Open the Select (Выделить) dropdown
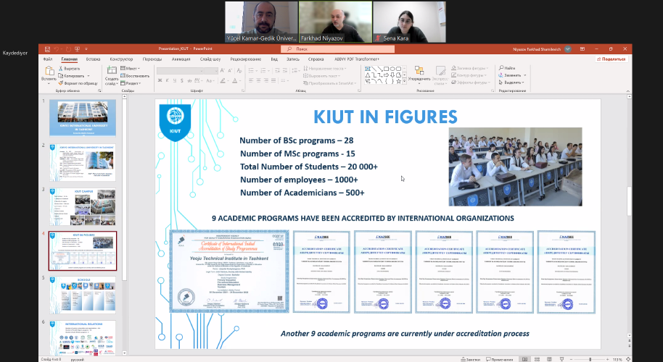 click(x=512, y=82)
